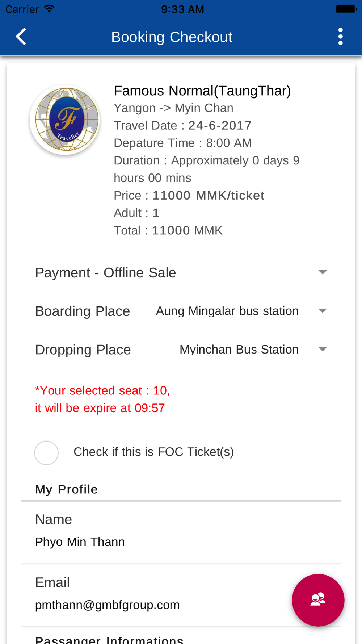Viewport: 362px width, 644px height.
Task: Select Myinchan Bus Station value
Action: (239, 349)
